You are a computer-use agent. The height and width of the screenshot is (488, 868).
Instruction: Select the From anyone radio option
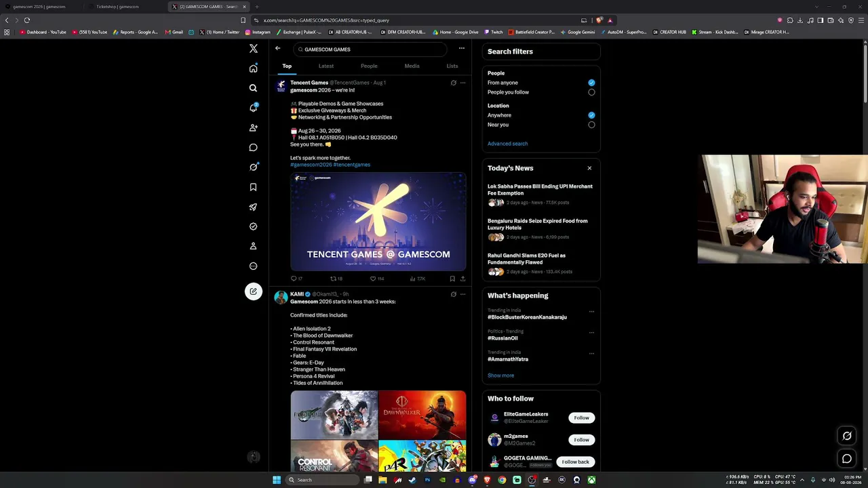[591, 83]
